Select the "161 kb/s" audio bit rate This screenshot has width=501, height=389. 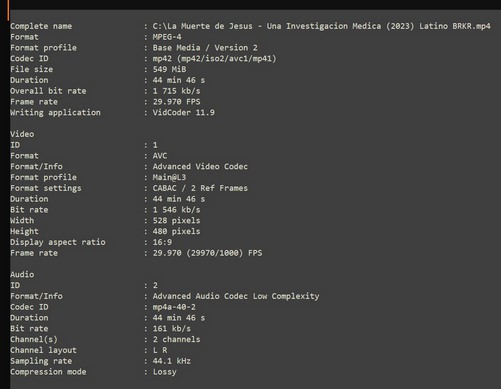click(x=172, y=329)
